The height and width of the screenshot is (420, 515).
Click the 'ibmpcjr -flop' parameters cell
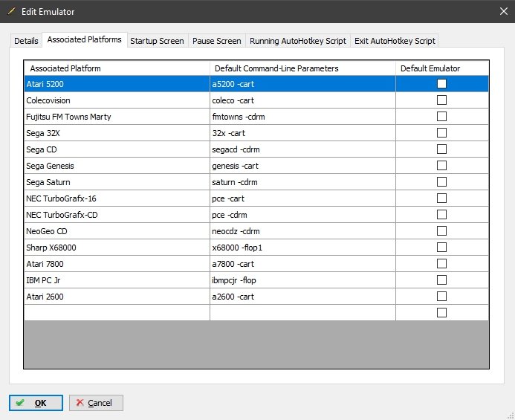click(x=302, y=280)
